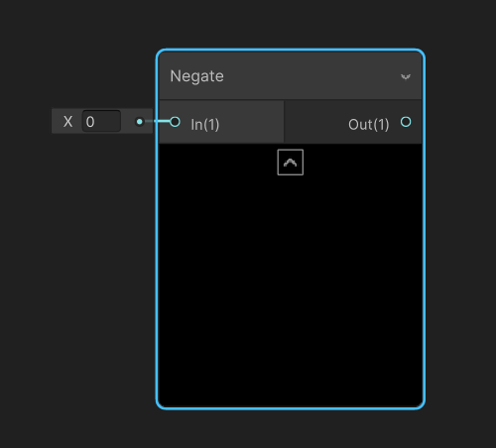
Task: Select the Negate node by its title text
Action: tap(196, 76)
